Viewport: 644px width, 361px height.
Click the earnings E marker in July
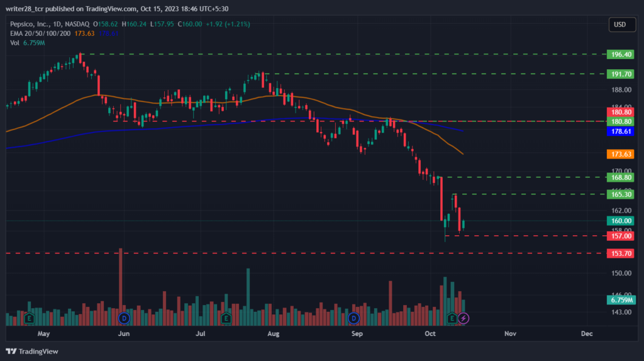[226, 318]
